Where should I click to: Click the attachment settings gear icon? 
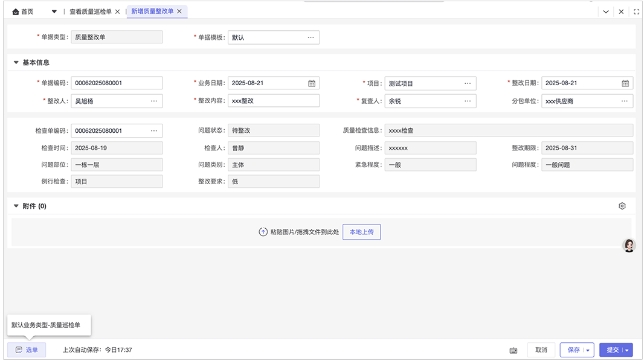tap(622, 206)
